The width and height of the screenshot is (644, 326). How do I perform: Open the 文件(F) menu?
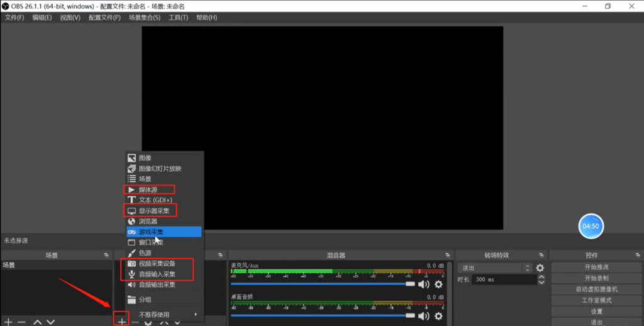tap(14, 18)
